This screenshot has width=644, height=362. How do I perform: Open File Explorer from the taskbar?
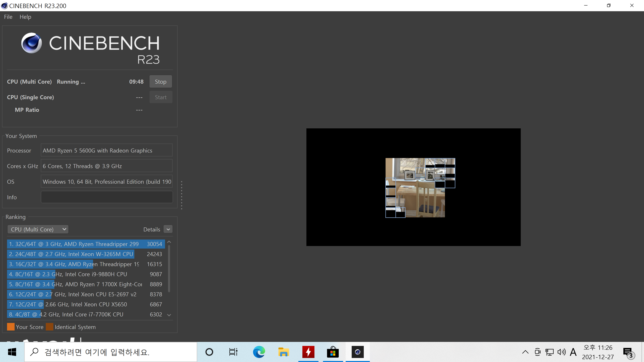[283, 352]
